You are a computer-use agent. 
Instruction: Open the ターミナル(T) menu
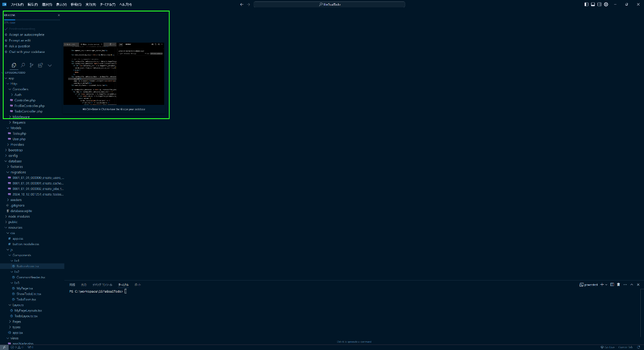[108, 4]
